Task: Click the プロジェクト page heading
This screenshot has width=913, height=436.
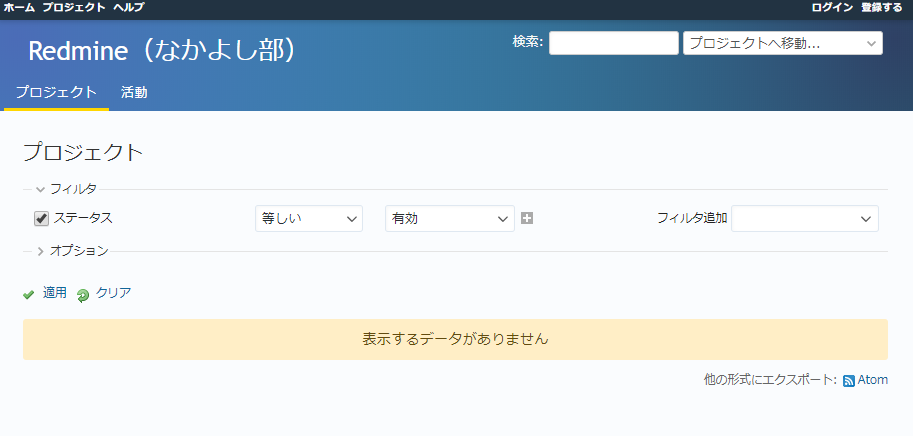Action: coord(83,153)
